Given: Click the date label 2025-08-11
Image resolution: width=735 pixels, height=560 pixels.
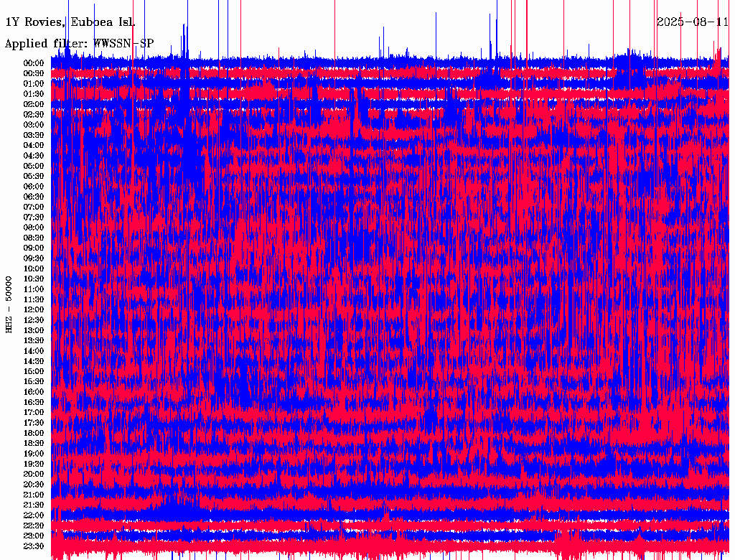Looking at the screenshot, I should 693,22.
